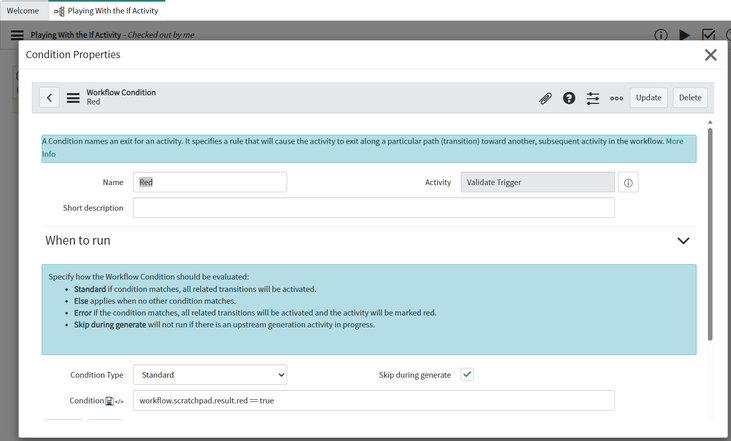Click the condition script editor icon
The width and height of the screenshot is (731, 441).
[119, 401]
